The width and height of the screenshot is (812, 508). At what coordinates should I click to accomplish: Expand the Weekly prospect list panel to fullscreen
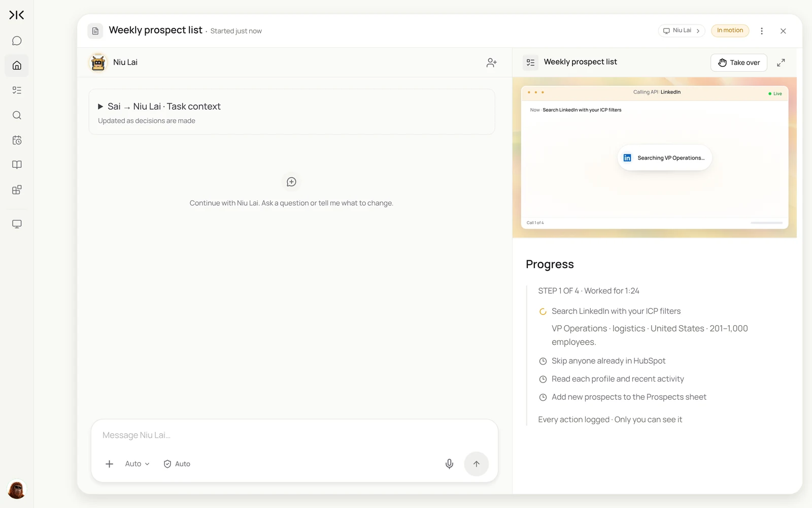pyautogui.click(x=781, y=62)
